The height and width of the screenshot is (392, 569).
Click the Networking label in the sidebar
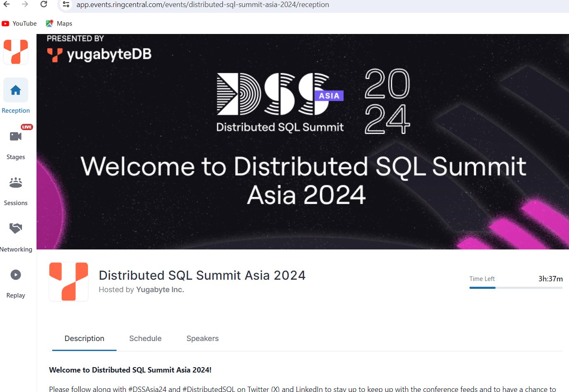click(16, 249)
